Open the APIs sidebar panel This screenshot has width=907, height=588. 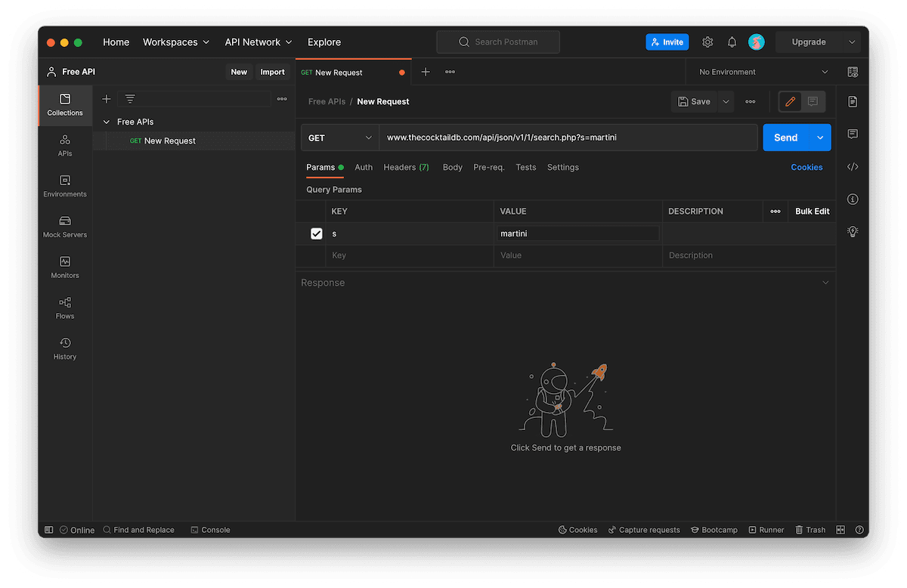[x=65, y=145]
